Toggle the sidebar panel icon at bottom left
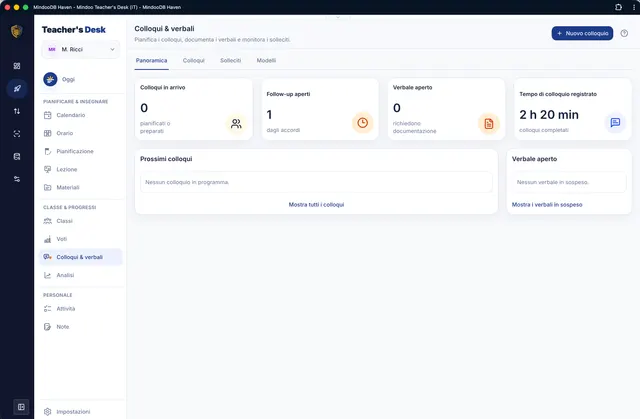The width and height of the screenshot is (640, 419). (x=21, y=407)
